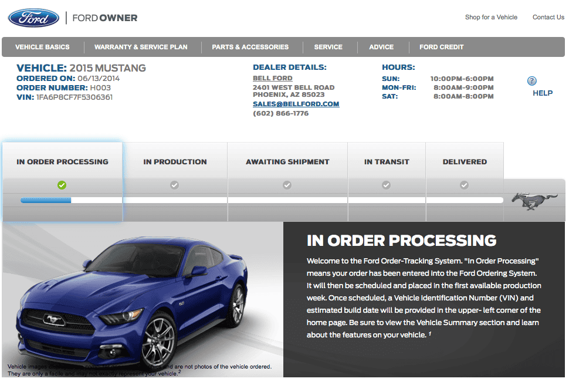Image resolution: width=569 pixels, height=392 pixels.
Task: Click the Contact Us link
Action: [x=548, y=17]
